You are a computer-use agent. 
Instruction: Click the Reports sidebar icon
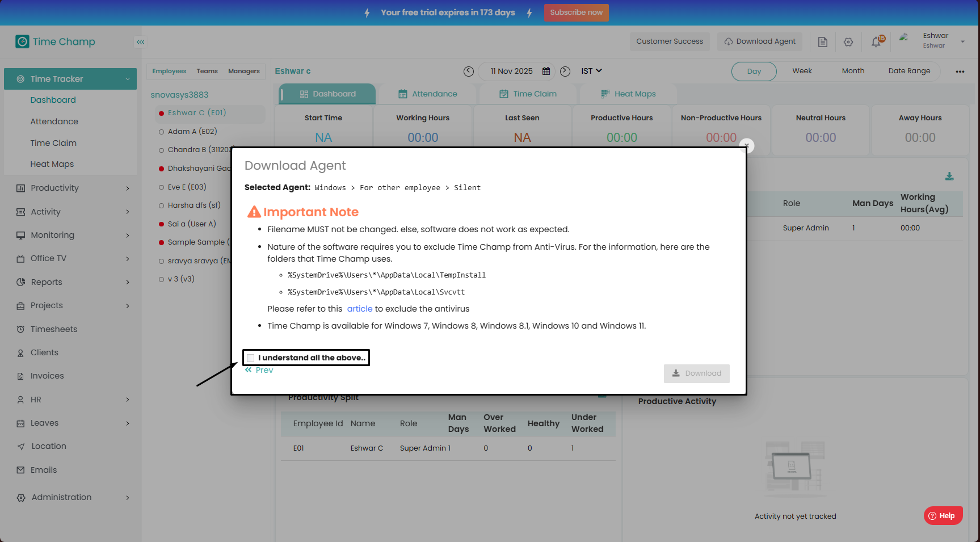click(x=21, y=282)
